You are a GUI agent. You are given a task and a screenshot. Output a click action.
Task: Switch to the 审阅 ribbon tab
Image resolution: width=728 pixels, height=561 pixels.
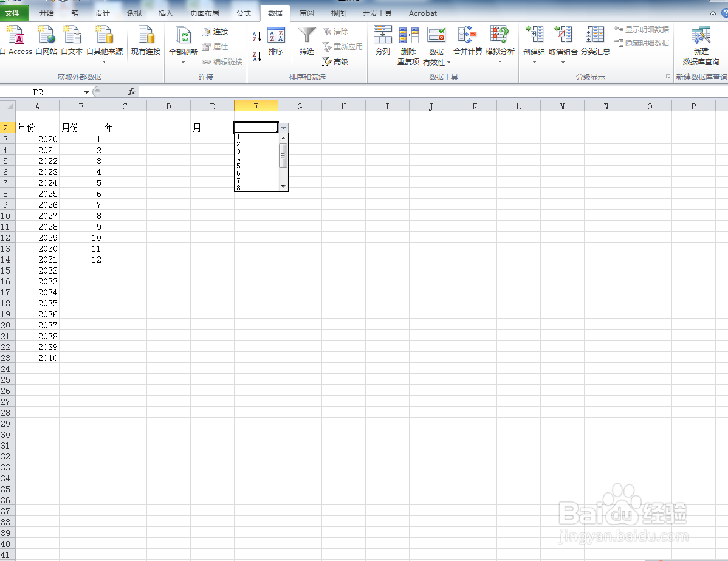[x=306, y=13]
